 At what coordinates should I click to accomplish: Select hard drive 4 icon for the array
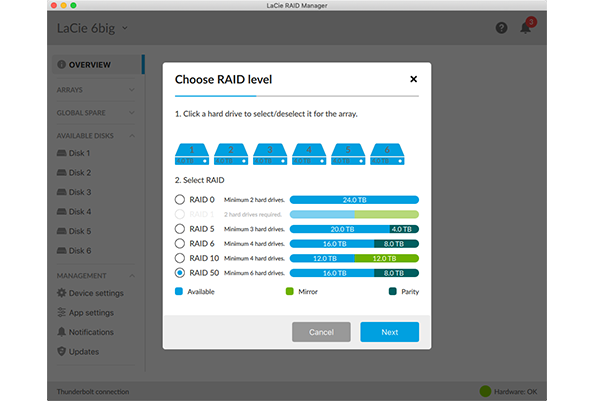coord(309,154)
